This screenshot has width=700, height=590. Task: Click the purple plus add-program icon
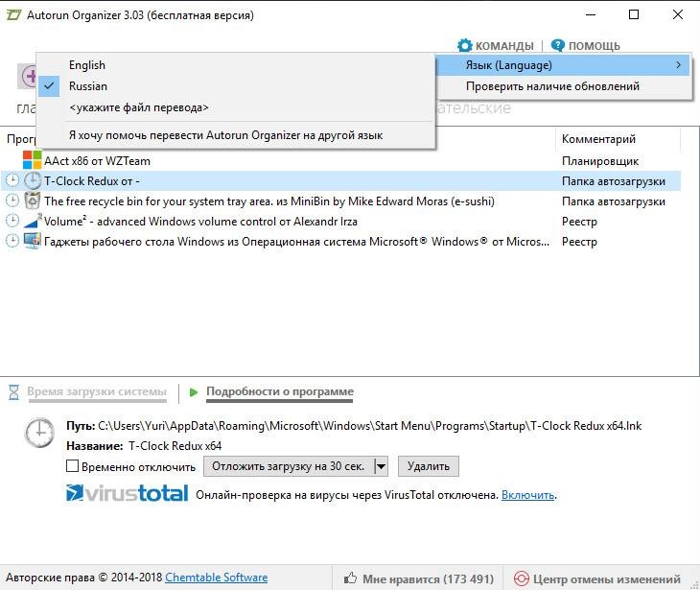(x=28, y=76)
